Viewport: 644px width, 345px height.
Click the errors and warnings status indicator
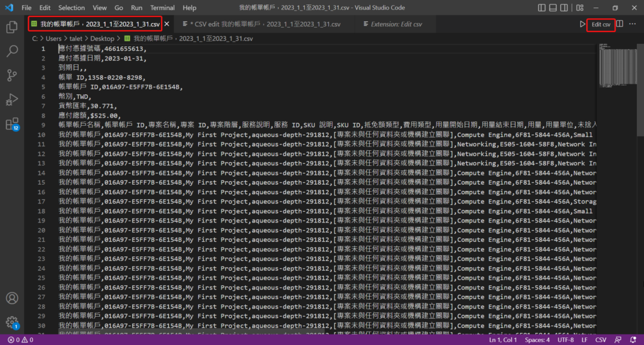[19, 340]
